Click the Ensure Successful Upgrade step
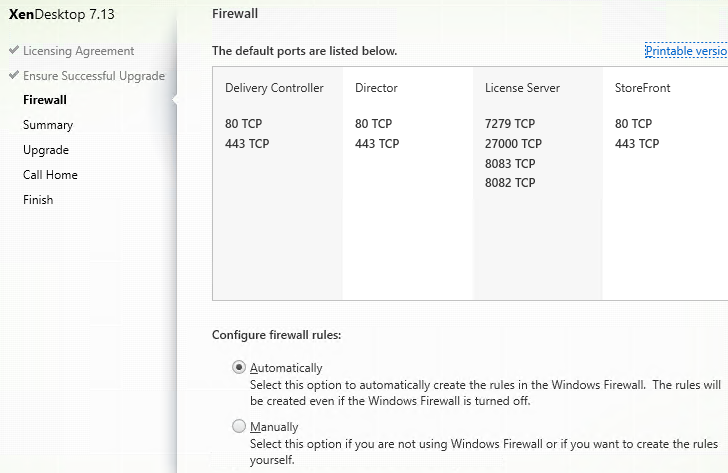Image resolution: width=728 pixels, height=473 pixels. [94, 76]
